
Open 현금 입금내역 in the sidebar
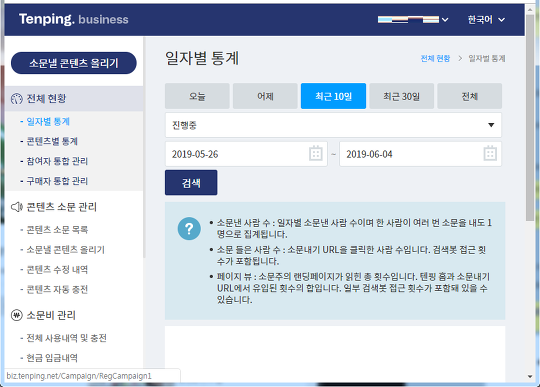point(52,358)
